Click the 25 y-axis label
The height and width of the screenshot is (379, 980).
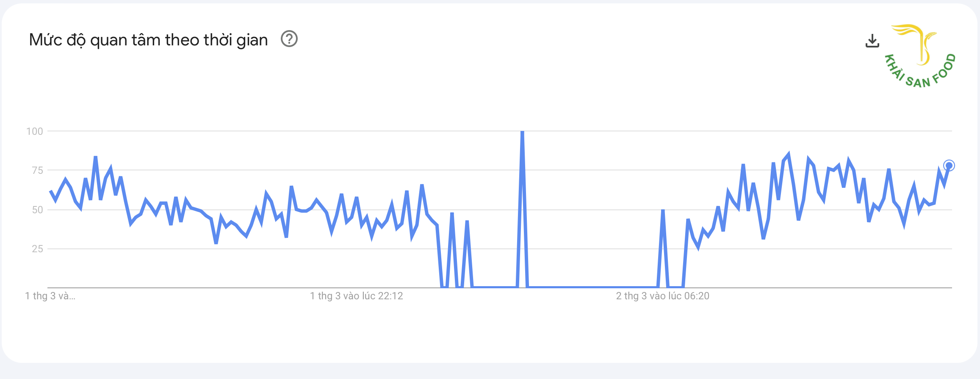[x=38, y=249]
